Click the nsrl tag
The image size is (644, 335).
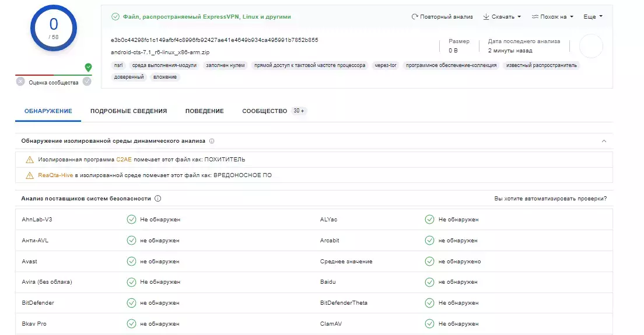118,65
